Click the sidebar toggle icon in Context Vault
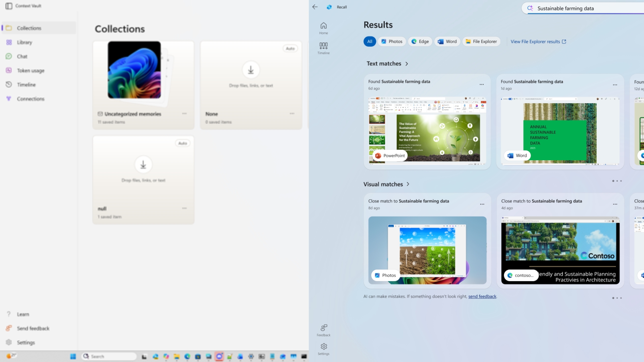 point(9,6)
